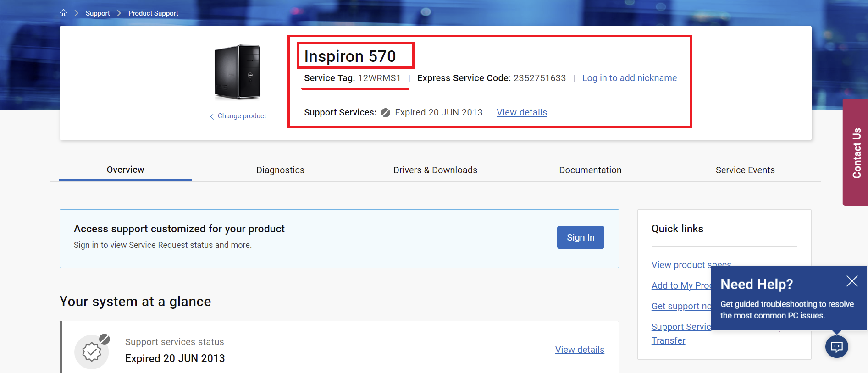Open the Product Support breadcrumb link
The height and width of the screenshot is (373, 868).
(x=153, y=13)
